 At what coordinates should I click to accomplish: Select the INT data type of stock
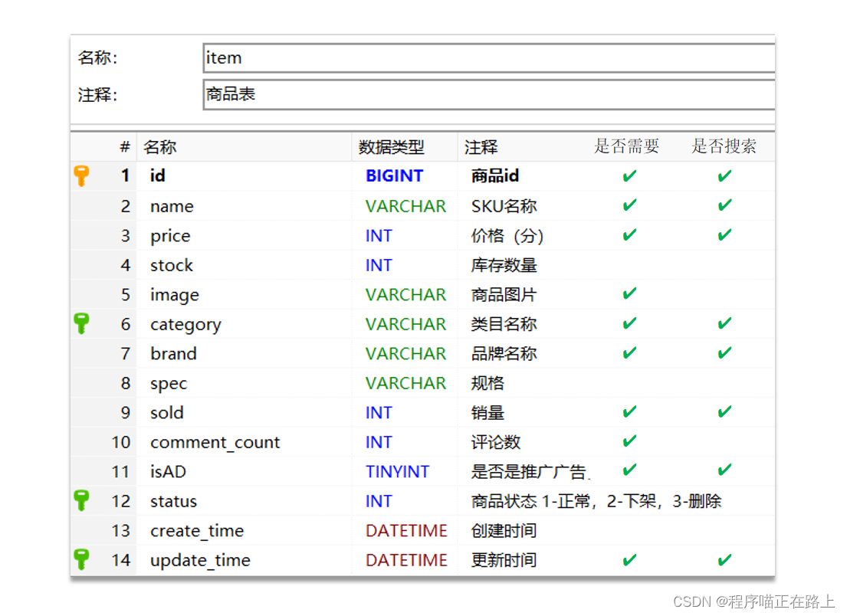[379, 266]
